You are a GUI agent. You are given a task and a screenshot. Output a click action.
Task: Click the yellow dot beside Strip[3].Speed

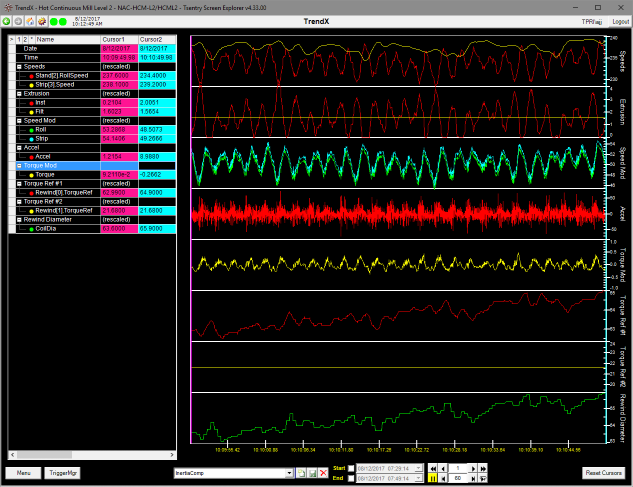pyautogui.click(x=31, y=85)
